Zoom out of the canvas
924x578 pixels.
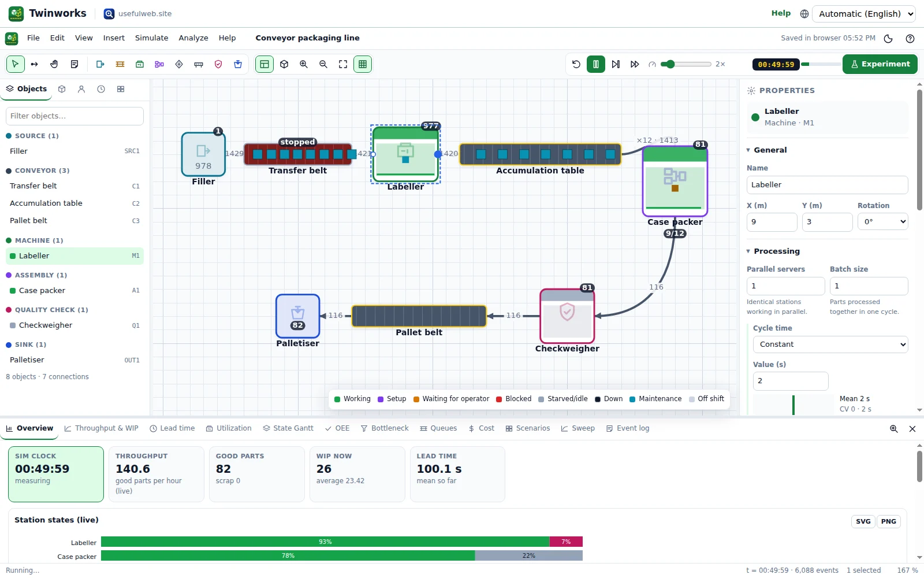(323, 64)
